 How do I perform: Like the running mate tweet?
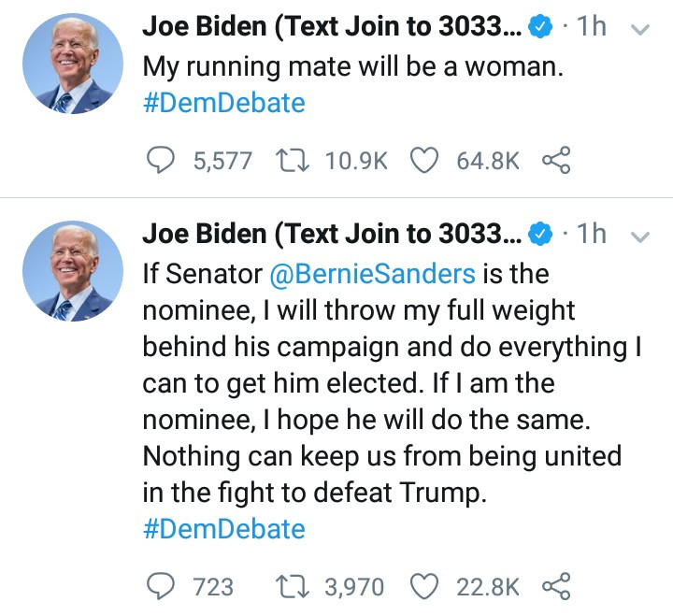click(x=424, y=160)
